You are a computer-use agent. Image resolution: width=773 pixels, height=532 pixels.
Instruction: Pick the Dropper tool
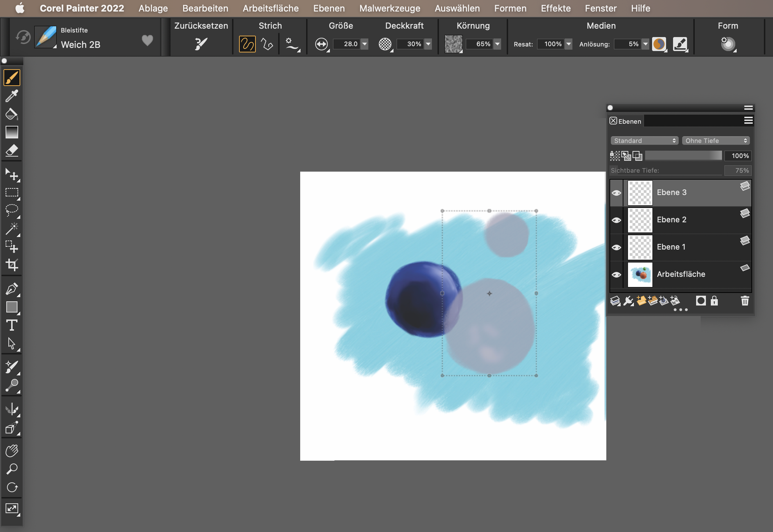(x=12, y=96)
